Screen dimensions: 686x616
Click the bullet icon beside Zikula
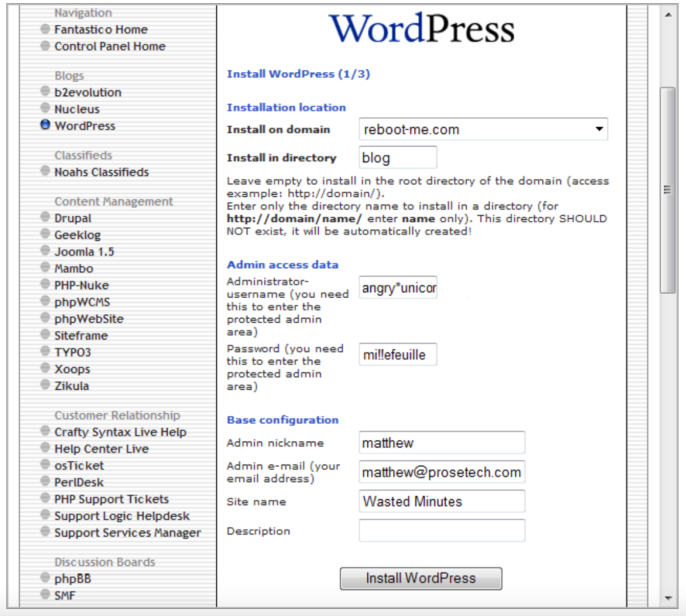point(45,385)
